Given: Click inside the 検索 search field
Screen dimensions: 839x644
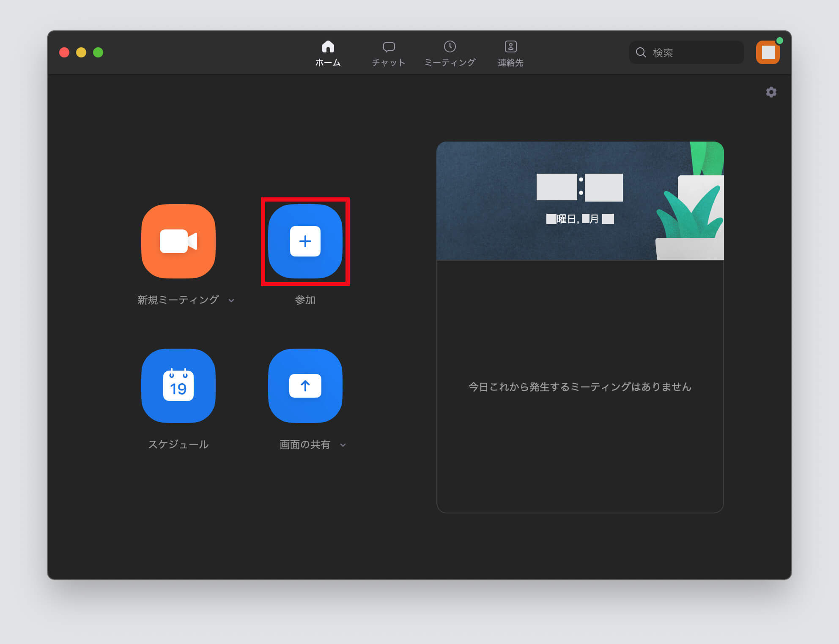Looking at the screenshot, I should tap(694, 52).
